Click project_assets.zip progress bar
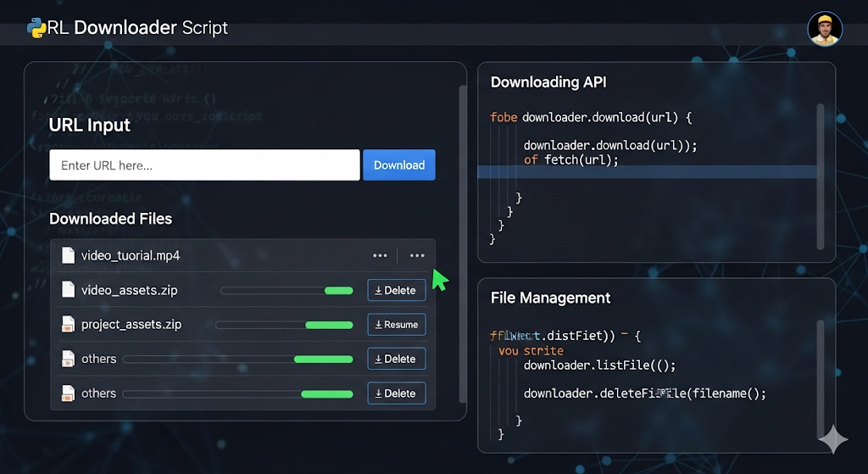 (284, 325)
